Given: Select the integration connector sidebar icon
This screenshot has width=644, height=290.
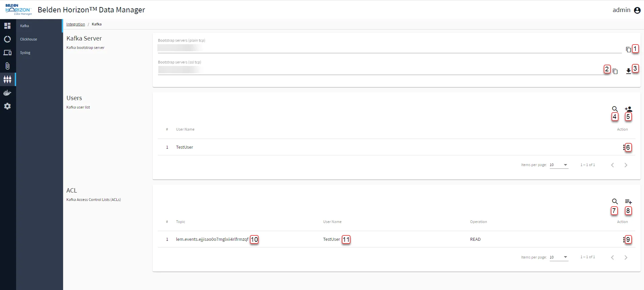Looking at the screenshot, I should [7, 79].
